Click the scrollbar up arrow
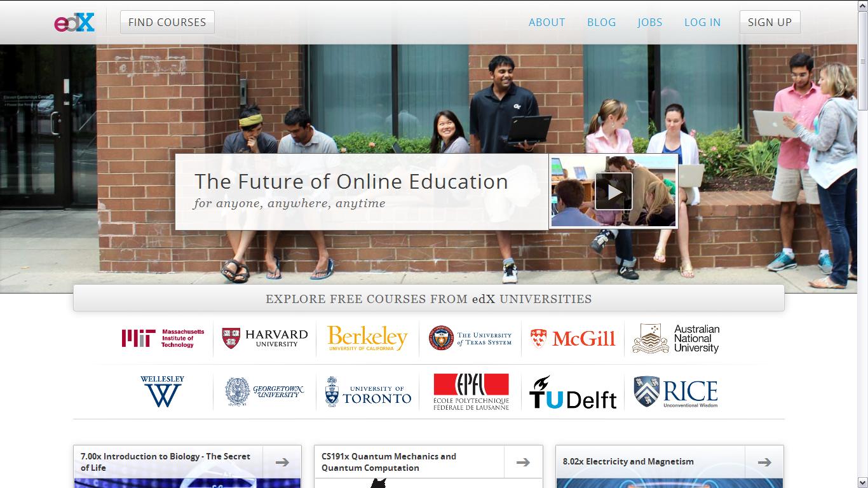 (863, 5)
